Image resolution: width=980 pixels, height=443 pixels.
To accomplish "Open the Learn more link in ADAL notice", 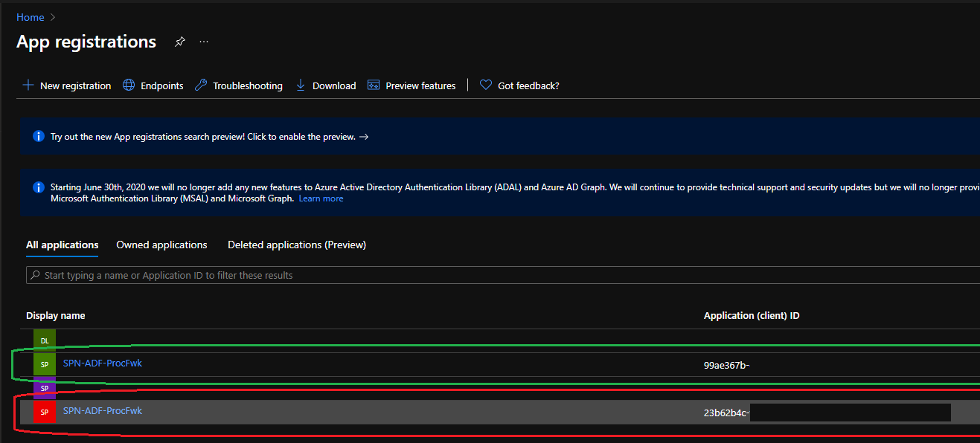I will click(x=321, y=198).
